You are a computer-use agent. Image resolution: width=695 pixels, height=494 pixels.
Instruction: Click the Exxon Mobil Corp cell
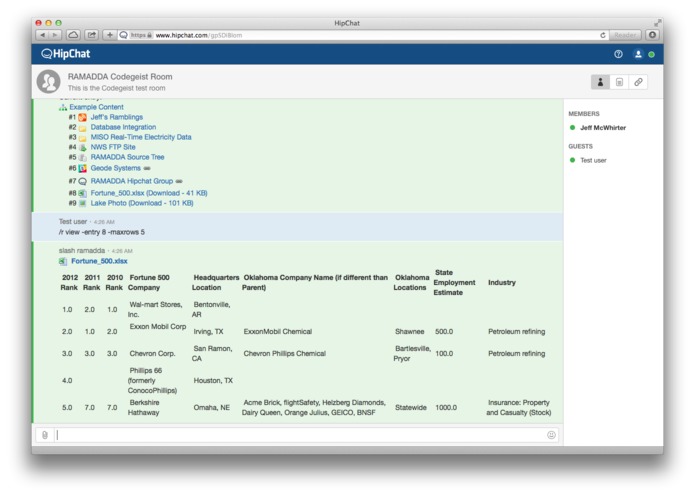pyautogui.click(x=158, y=327)
